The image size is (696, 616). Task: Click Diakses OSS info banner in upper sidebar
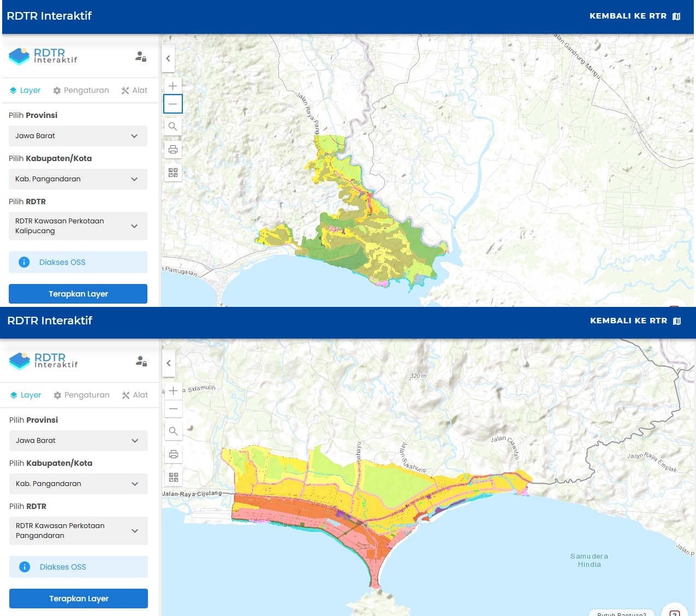(78, 262)
